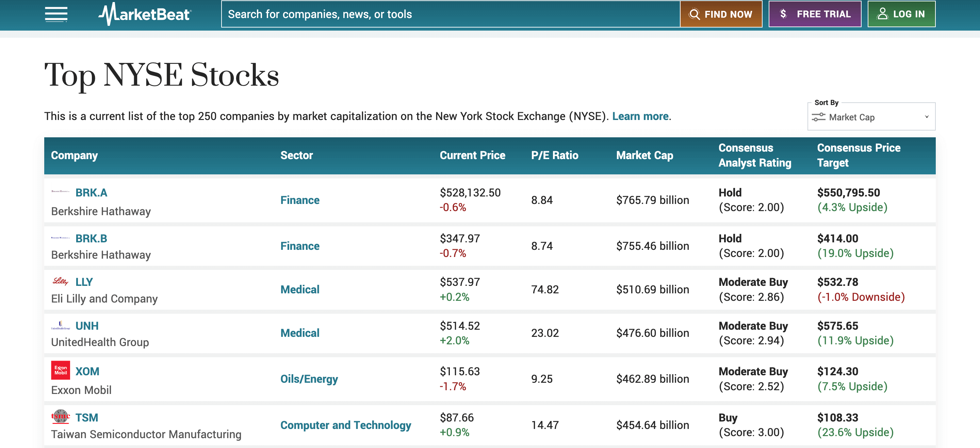Viewport: 980px width, 448px height.
Task: Click the 23.02 P/E ratio value
Action: [545, 333]
